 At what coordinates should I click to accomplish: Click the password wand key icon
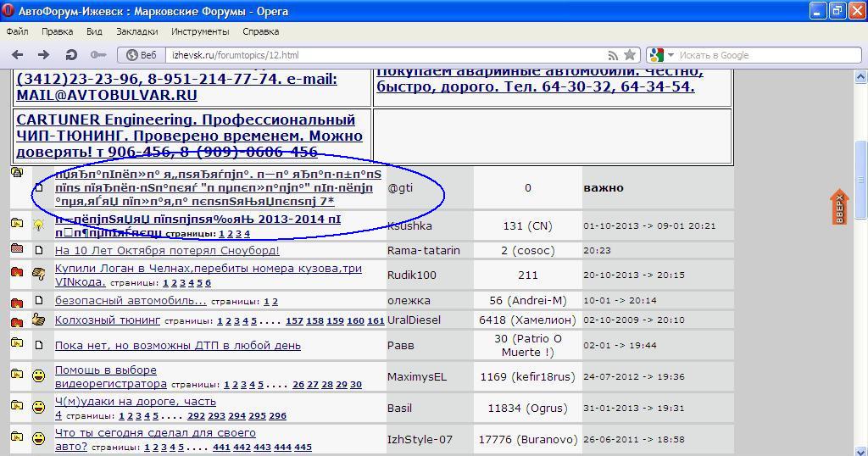(x=98, y=55)
